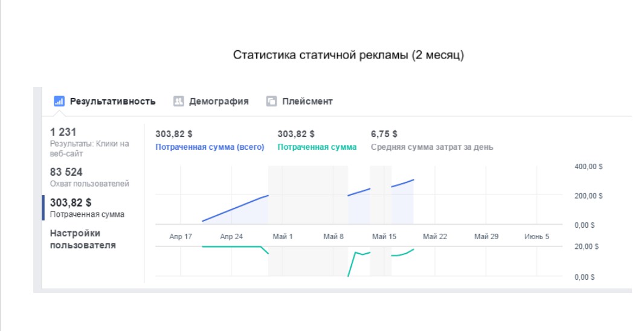Click the 400,00 $ axis value
This screenshot has height=331, width=644.
pos(588,167)
